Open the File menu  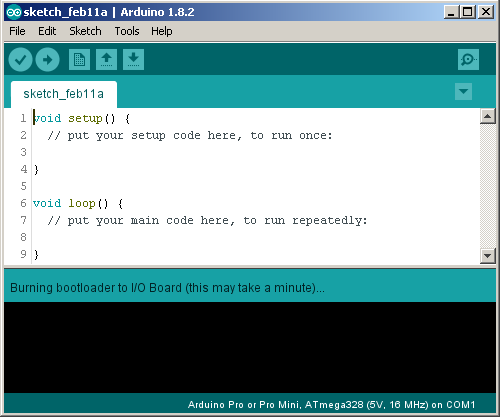point(17,31)
